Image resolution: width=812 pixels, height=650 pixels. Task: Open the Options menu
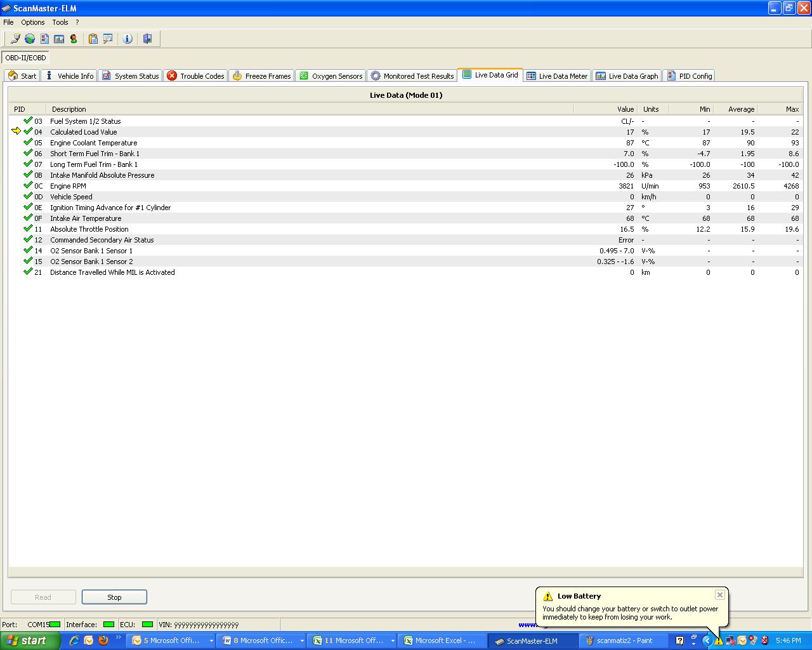point(32,22)
